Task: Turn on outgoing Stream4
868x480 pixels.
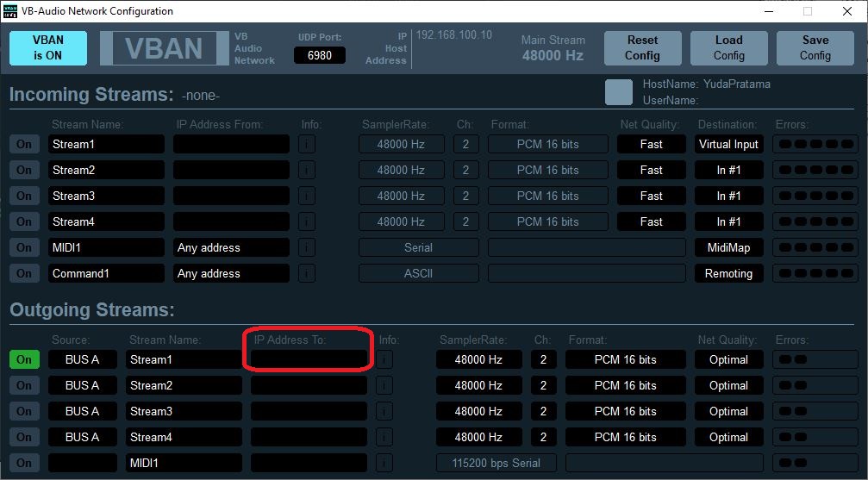Action: click(24, 437)
